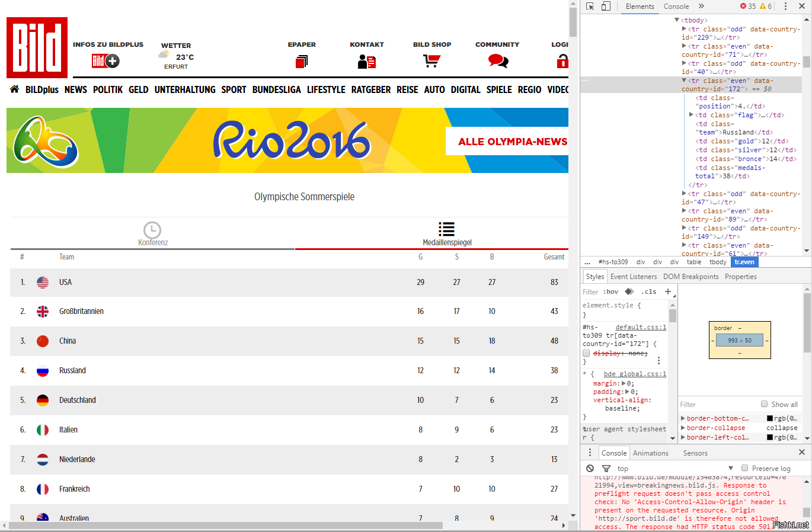Expand the border-collapse computed property
The width and height of the screenshot is (812, 532).
pos(683,428)
